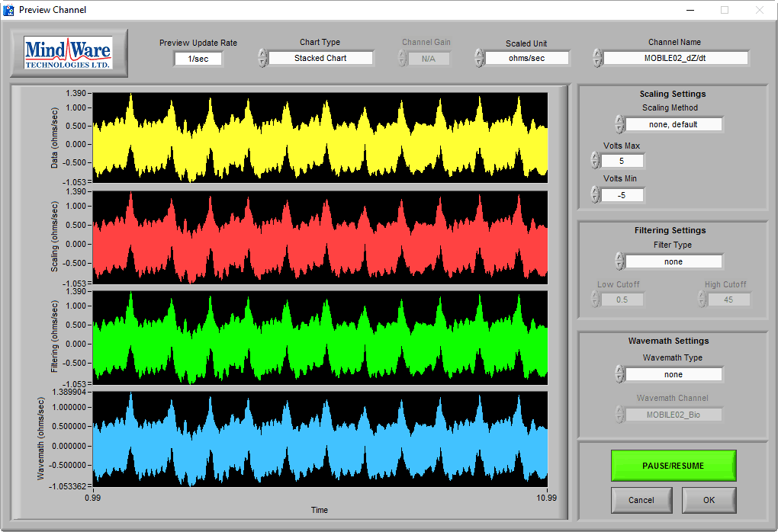778x532 pixels.
Task: Click the "Data (ohms/sec)" axis label
Action: (55, 138)
